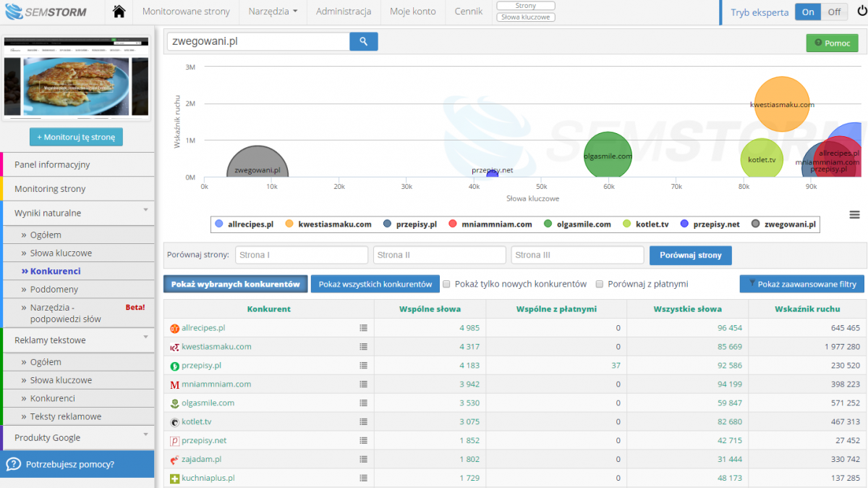The width and height of the screenshot is (868, 488).
Task: Collapse the Wyniki naturalne section
Action: point(145,210)
